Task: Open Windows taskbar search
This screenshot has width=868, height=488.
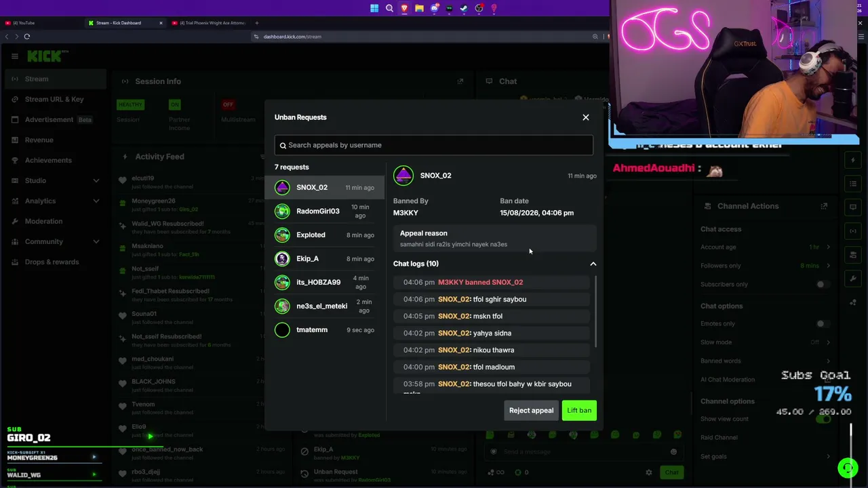Action: click(389, 8)
